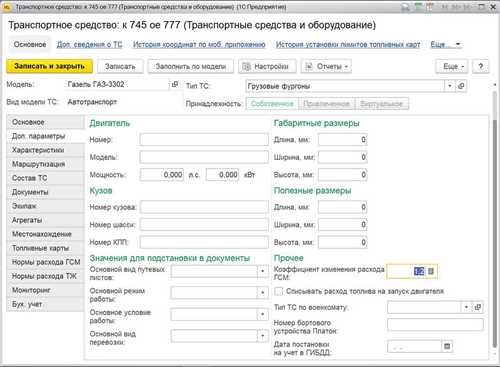Expand the Еще link in navigation bar

point(445,44)
